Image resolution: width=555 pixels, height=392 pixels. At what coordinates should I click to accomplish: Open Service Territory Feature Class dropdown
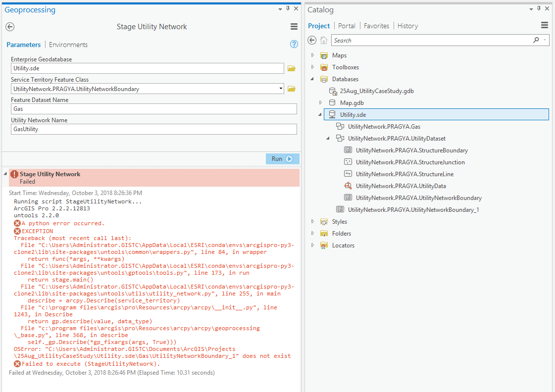point(281,89)
